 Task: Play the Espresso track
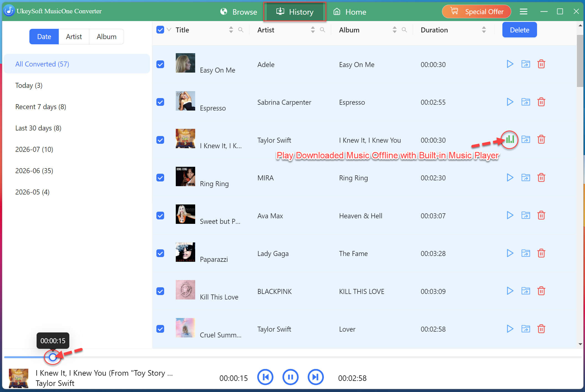[510, 102]
